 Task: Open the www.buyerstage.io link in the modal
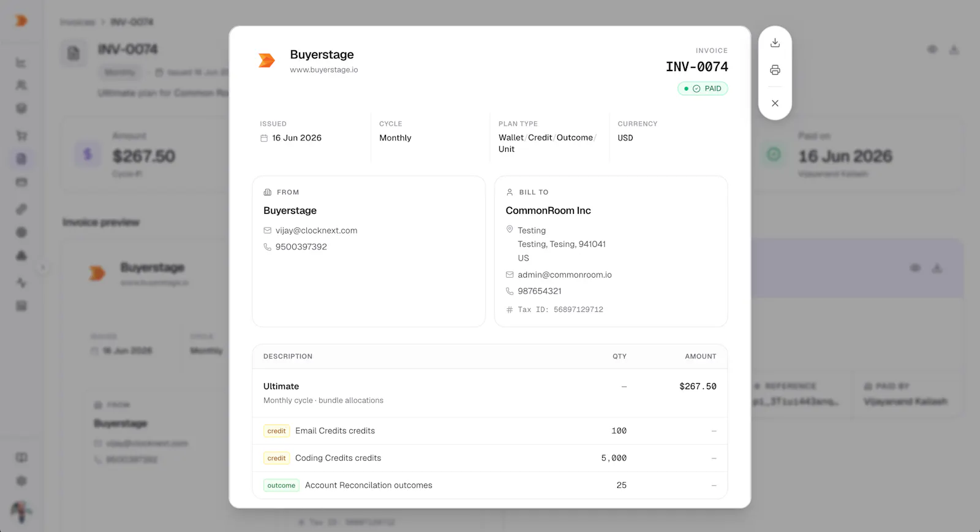[324, 70]
